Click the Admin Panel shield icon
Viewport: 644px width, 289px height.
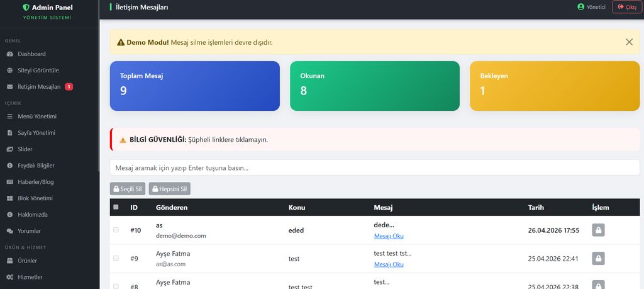pos(26,8)
